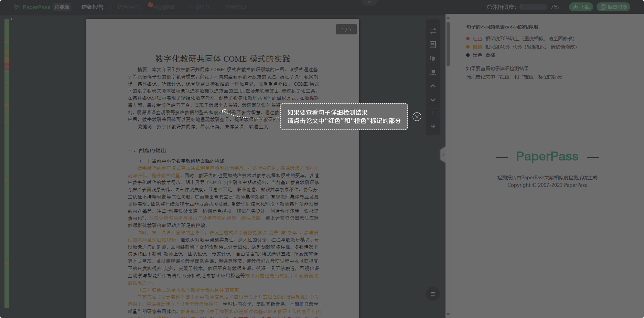Open the 智能降重 tab

point(164,7)
